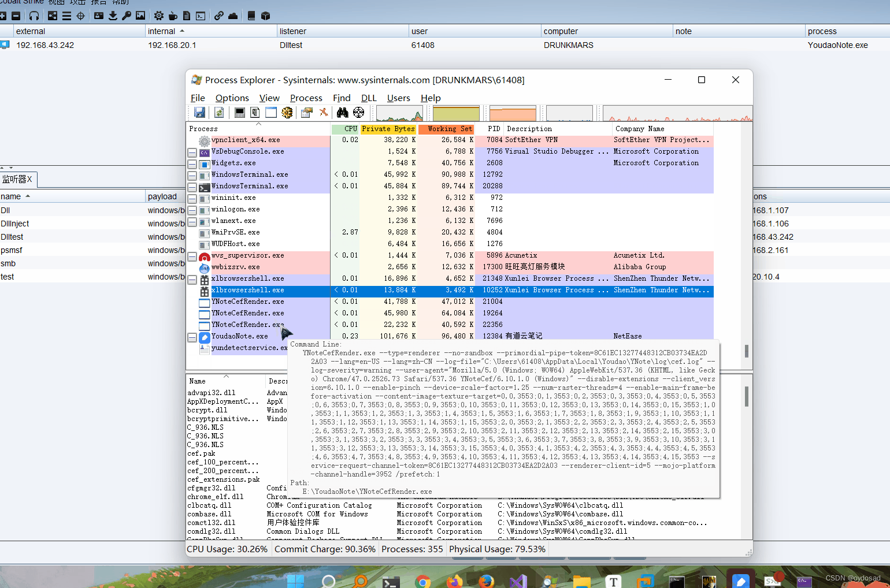This screenshot has height=588, width=890.
Task: Open System Information toolbar icon
Action: 239,113
